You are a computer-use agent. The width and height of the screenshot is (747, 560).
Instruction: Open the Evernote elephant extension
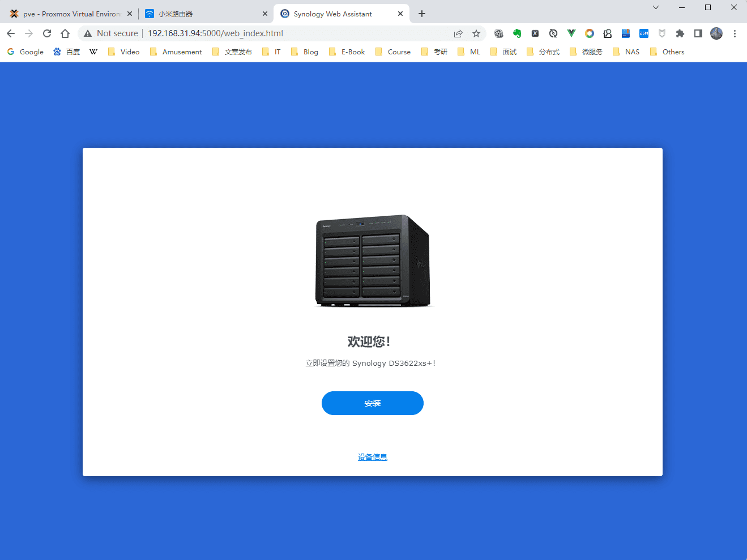pyautogui.click(x=517, y=33)
